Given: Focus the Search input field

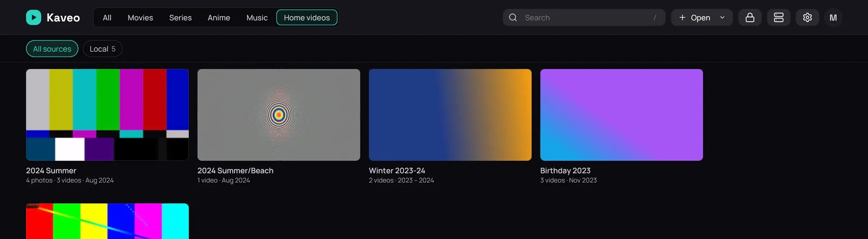Looking at the screenshot, I should [584, 17].
